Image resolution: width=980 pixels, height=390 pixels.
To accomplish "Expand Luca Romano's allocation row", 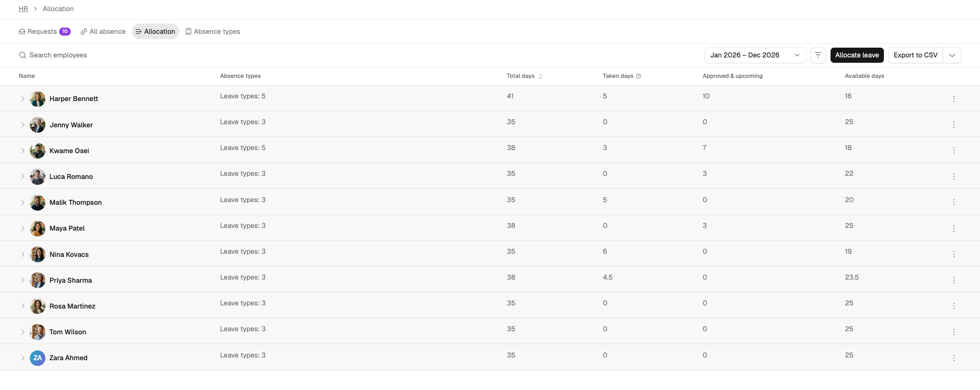I will coord(23,176).
